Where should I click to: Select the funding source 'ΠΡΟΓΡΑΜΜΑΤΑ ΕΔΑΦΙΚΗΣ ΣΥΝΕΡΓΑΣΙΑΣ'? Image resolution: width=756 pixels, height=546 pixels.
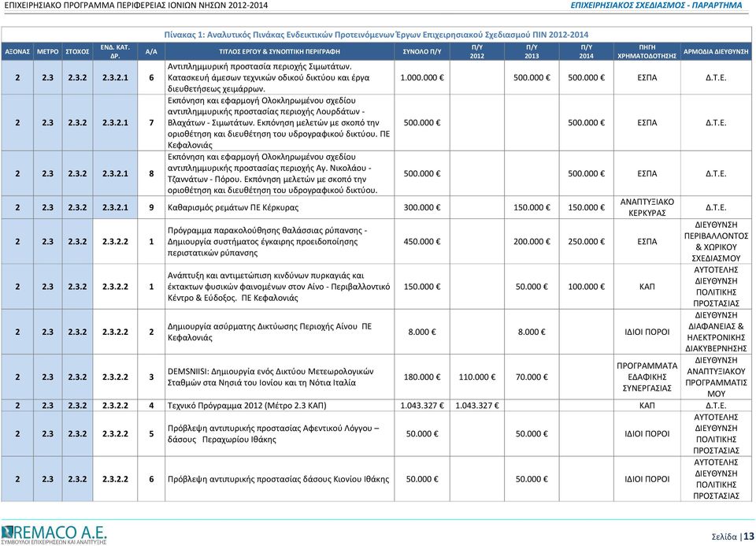[647, 377]
